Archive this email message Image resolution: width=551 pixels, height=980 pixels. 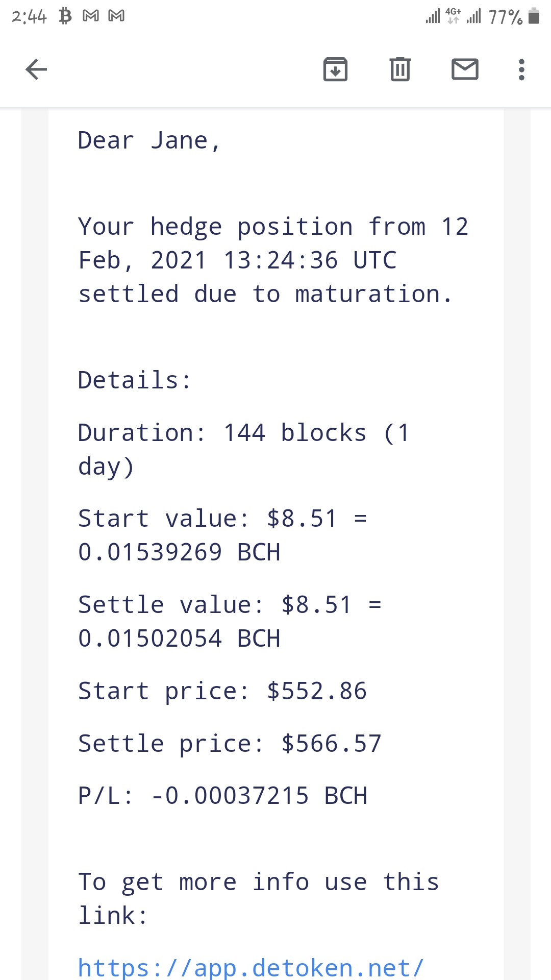335,69
